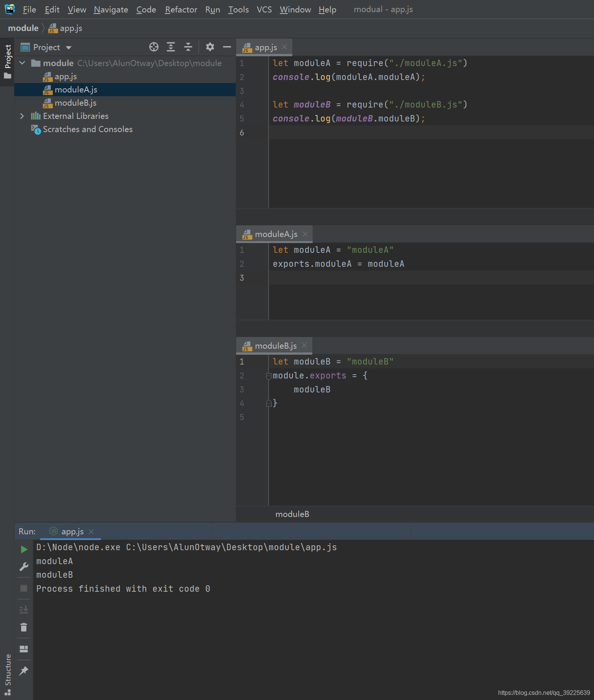Open the File menu
The width and height of the screenshot is (594, 700).
pyautogui.click(x=29, y=9)
